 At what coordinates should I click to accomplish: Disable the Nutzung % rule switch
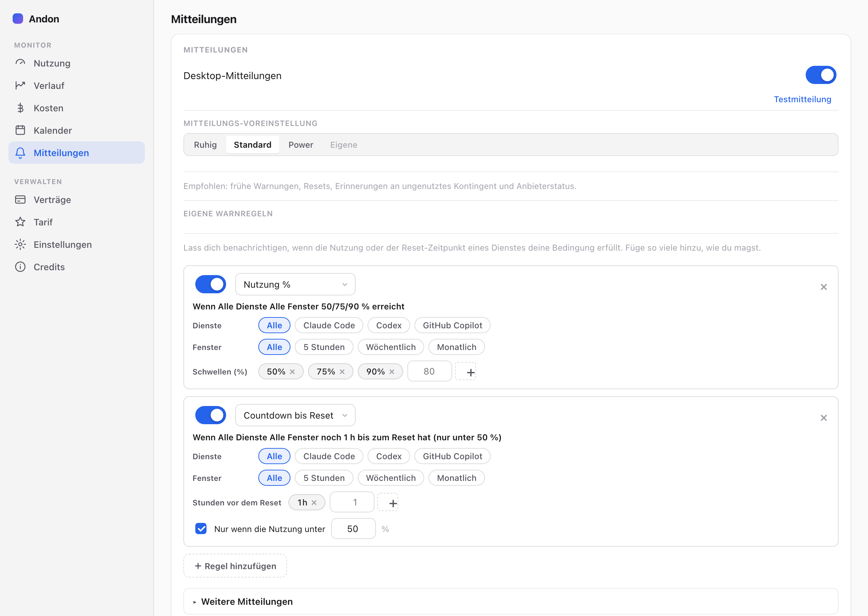[210, 284]
